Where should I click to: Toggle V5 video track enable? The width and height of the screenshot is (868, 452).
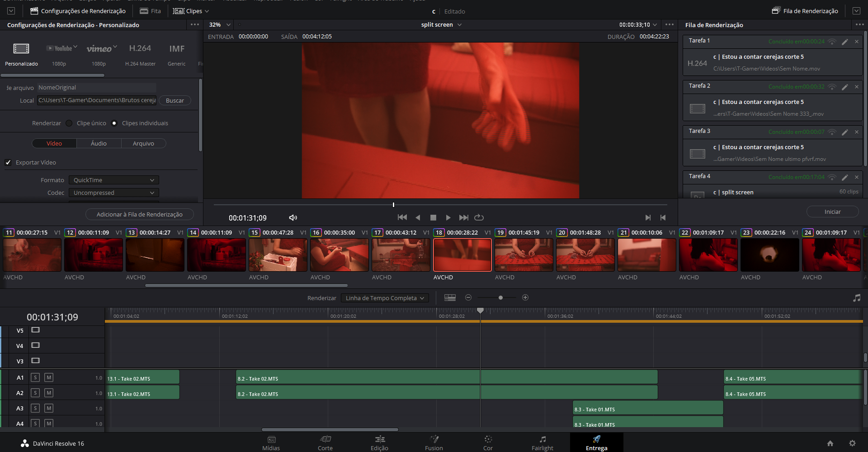[36, 330]
